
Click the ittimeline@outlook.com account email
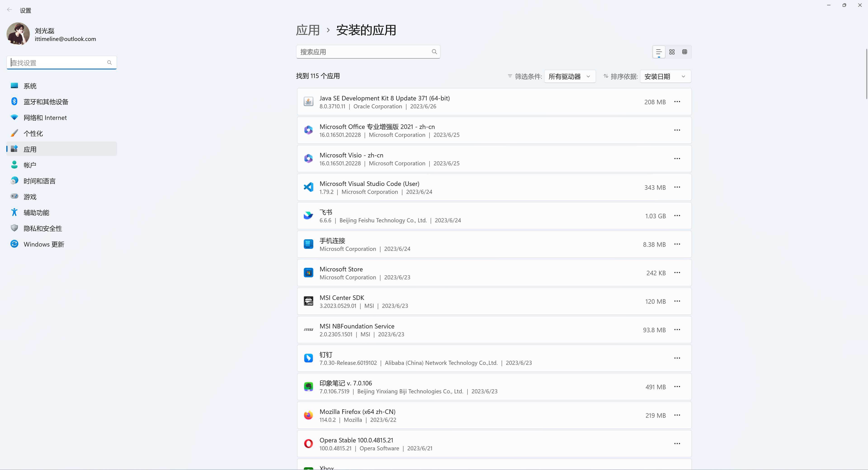coord(65,39)
